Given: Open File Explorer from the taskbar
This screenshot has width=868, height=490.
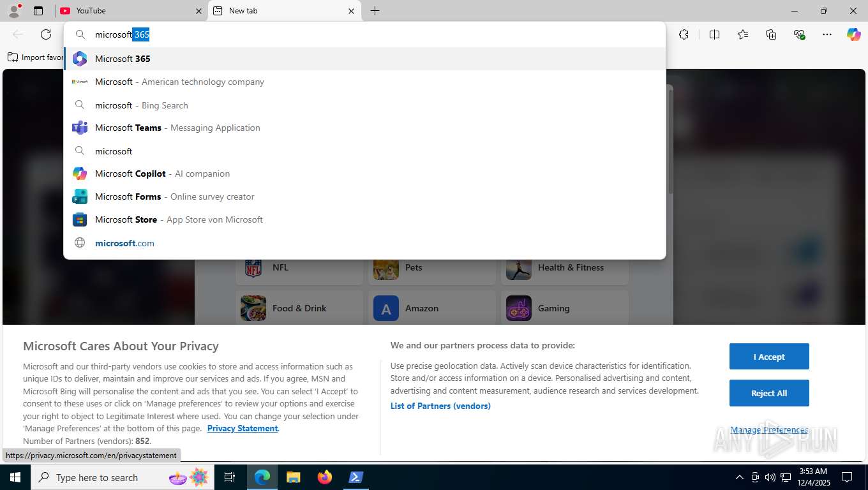Looking at the screenshot, I should [293, 477].
